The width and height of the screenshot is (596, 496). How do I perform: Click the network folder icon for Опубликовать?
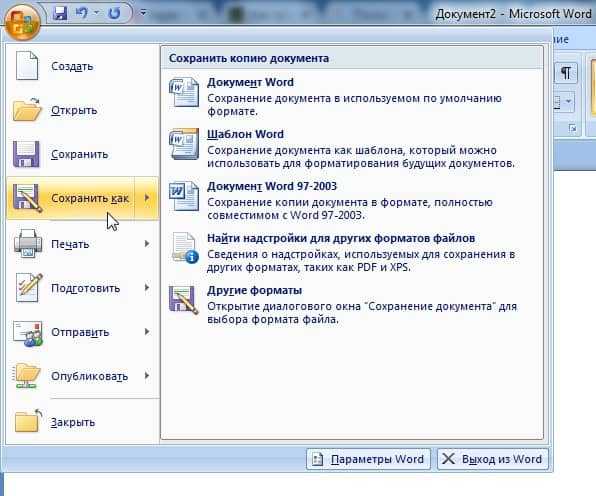click(x=27, y=376)
